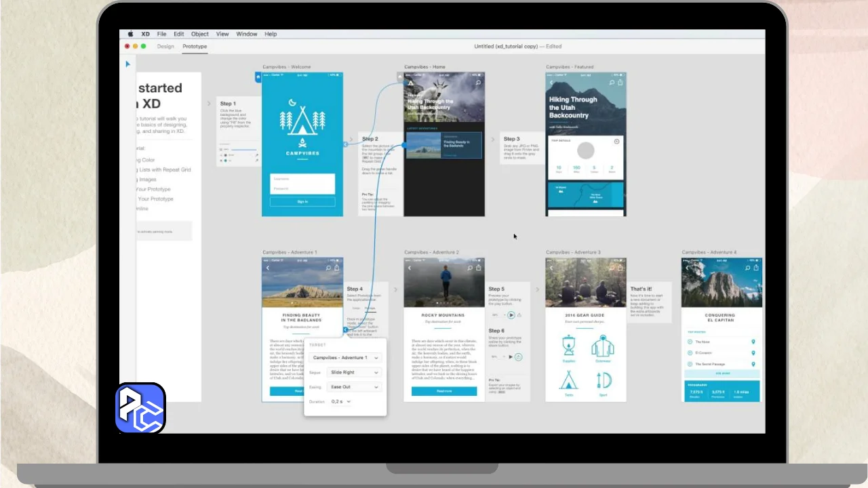This screenshot has height=488, width=868.
Task: Click the play button in Step 5
Action: click(x=511, y=315)
